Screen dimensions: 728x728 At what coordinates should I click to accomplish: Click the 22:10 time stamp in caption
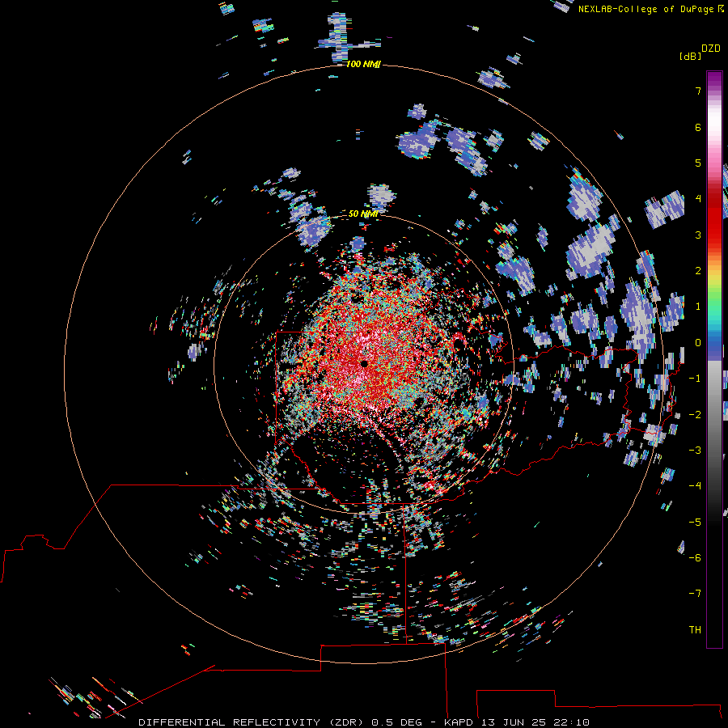tap(574, 722)
